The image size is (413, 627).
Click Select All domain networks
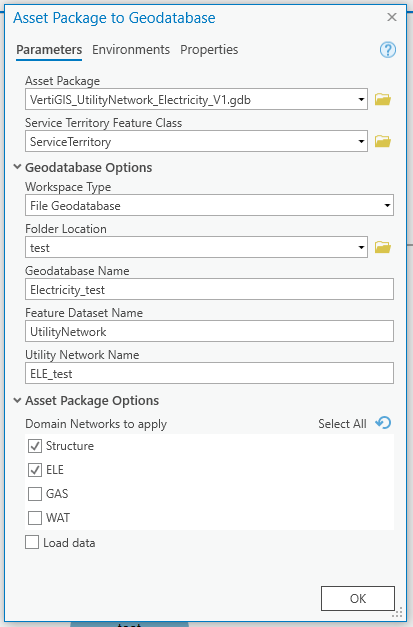(342, 423)
